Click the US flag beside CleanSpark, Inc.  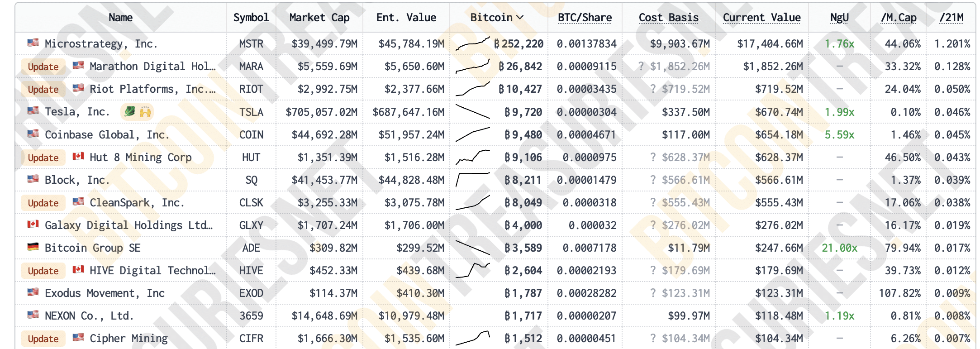click(x=78, y=201)
